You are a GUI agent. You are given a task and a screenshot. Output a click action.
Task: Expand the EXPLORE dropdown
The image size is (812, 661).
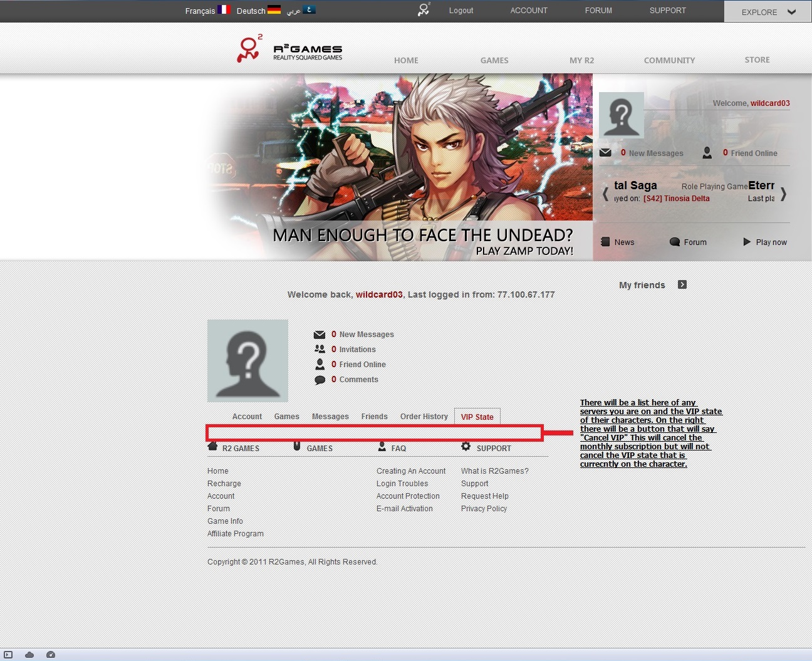point(768,12)
